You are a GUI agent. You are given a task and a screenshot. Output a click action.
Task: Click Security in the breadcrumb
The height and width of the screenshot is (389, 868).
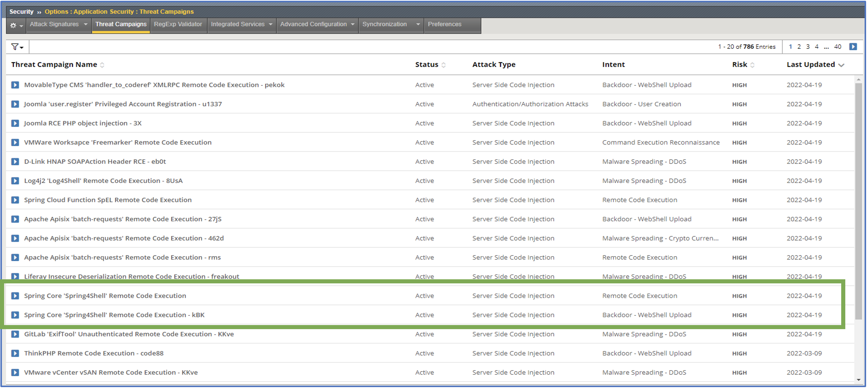coord(21,12)
